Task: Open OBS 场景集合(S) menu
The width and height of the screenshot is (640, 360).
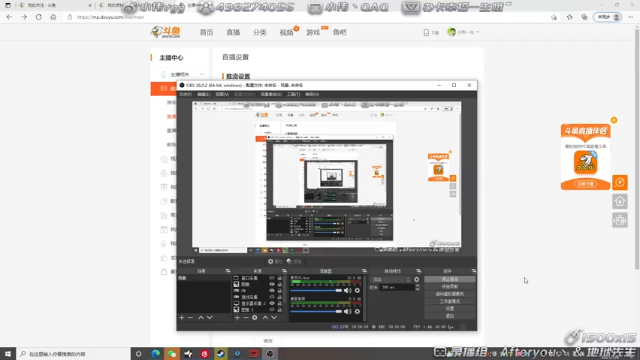Action: pyautogui.click(x=271, y=94)
